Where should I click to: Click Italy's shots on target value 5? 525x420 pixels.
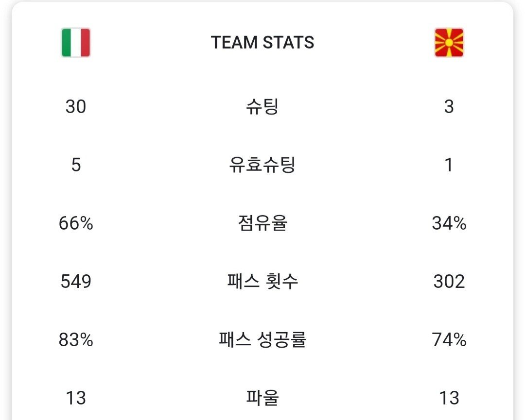[x=76, y=165]
